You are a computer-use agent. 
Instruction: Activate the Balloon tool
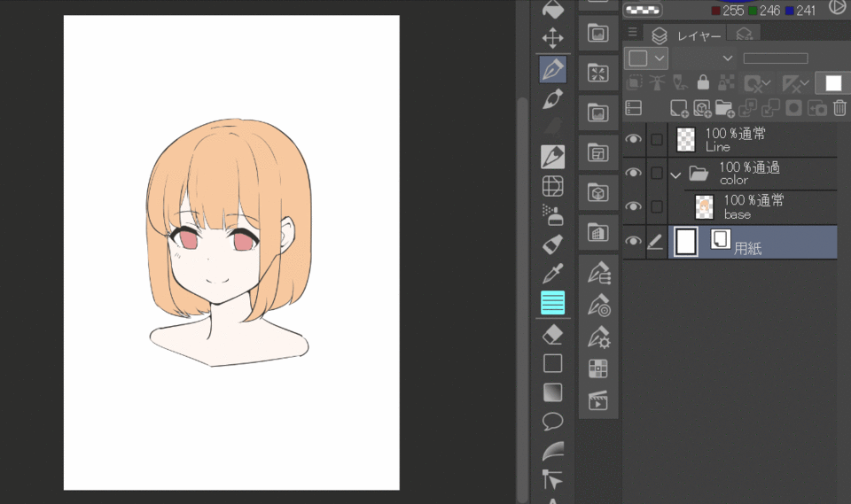coord(553,422)
